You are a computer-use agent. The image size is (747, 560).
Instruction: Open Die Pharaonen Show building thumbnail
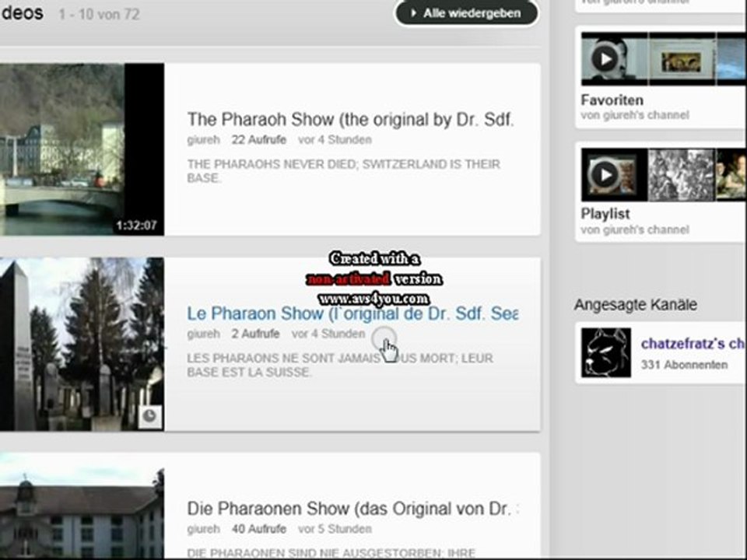pos(82,506)
